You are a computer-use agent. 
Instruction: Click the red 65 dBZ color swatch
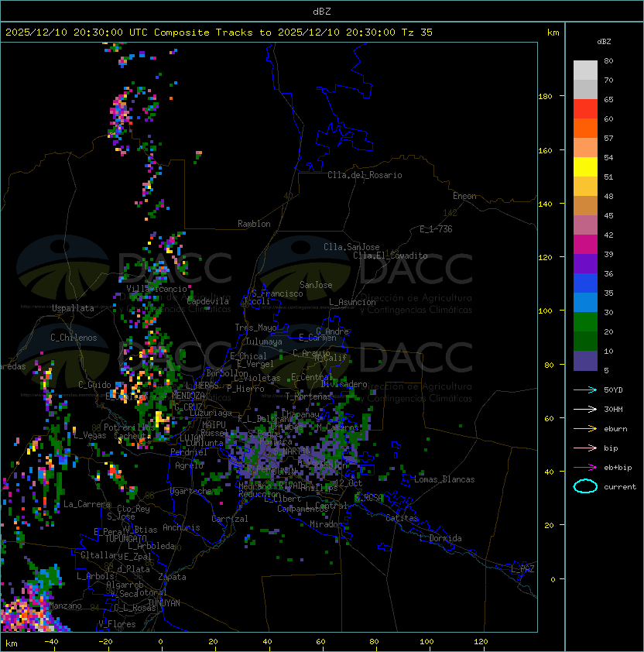tap(585, 109)
